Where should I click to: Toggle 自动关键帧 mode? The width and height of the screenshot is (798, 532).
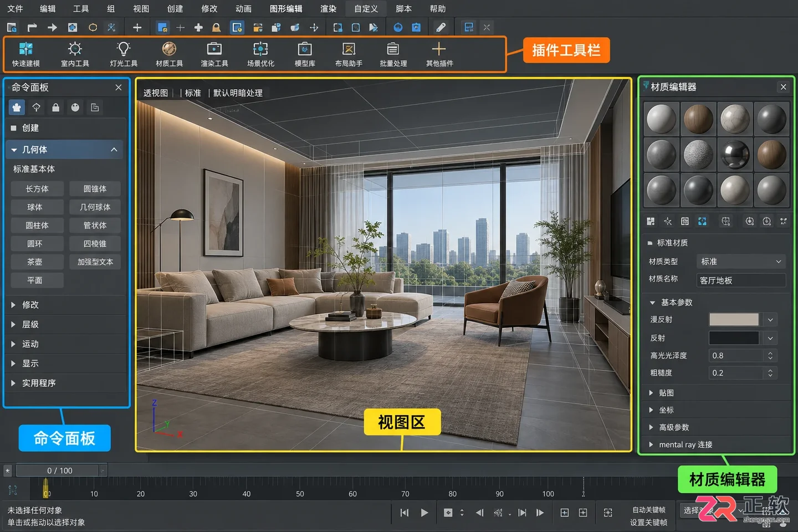coord(648,510)
